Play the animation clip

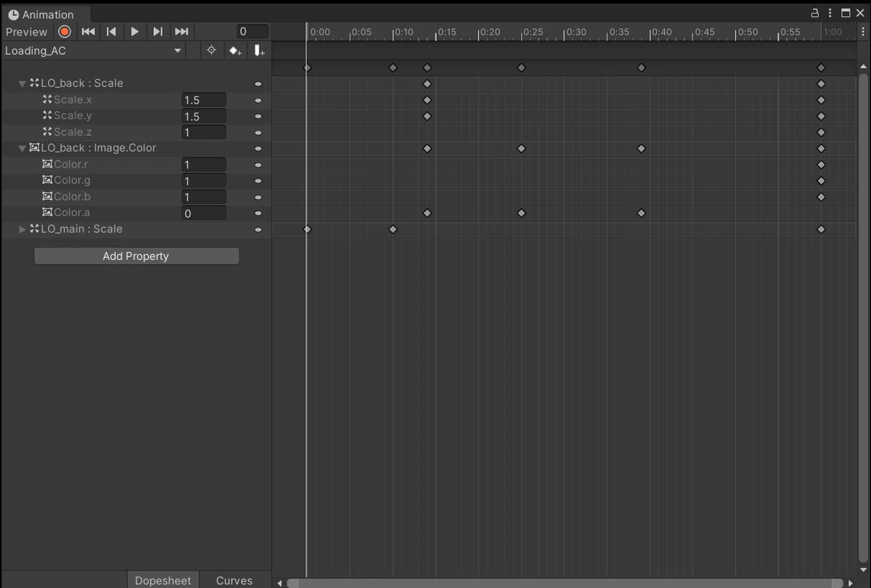coord(134,31)
